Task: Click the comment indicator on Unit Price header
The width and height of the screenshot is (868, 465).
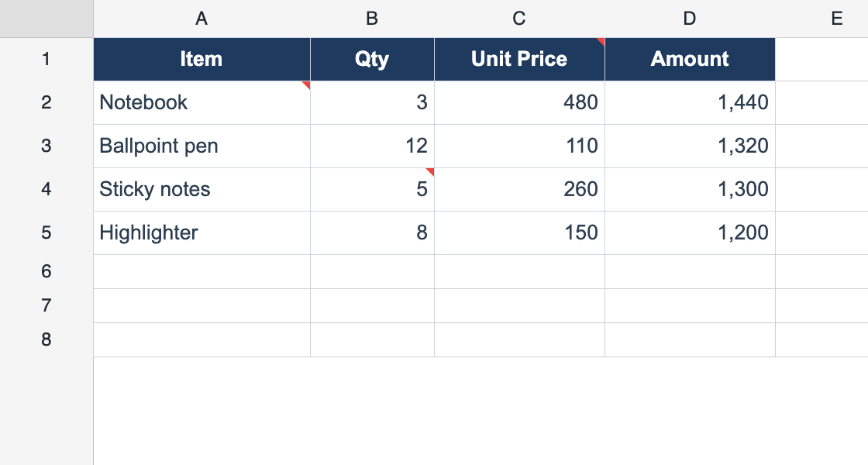Action: 601,42
